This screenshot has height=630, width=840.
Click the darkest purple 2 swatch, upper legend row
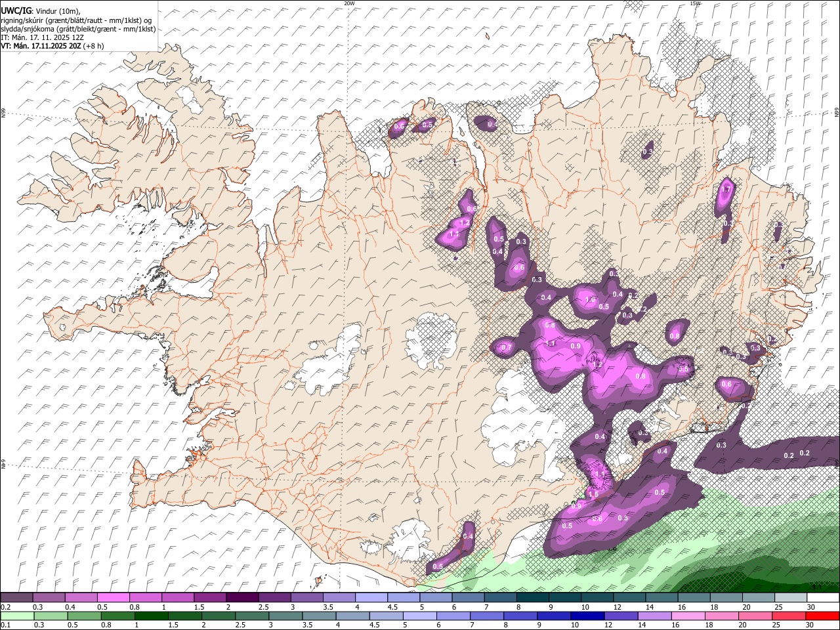pos(241,597)
